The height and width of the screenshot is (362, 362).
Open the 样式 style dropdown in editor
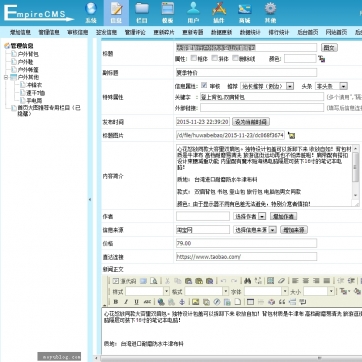(x=147, y=292)
